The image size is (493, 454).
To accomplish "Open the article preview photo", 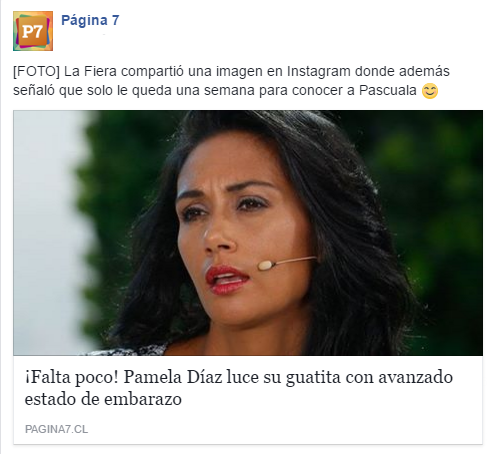I will 248,233.
